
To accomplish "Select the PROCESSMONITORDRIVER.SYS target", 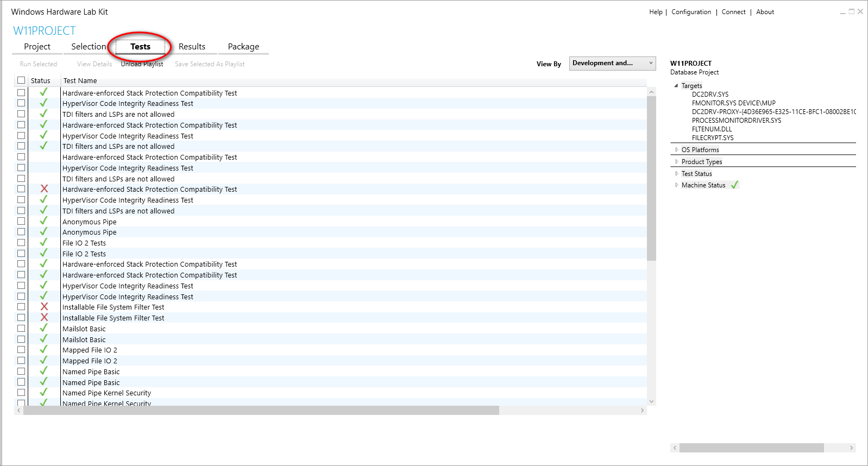I will [x=736, y=121].
